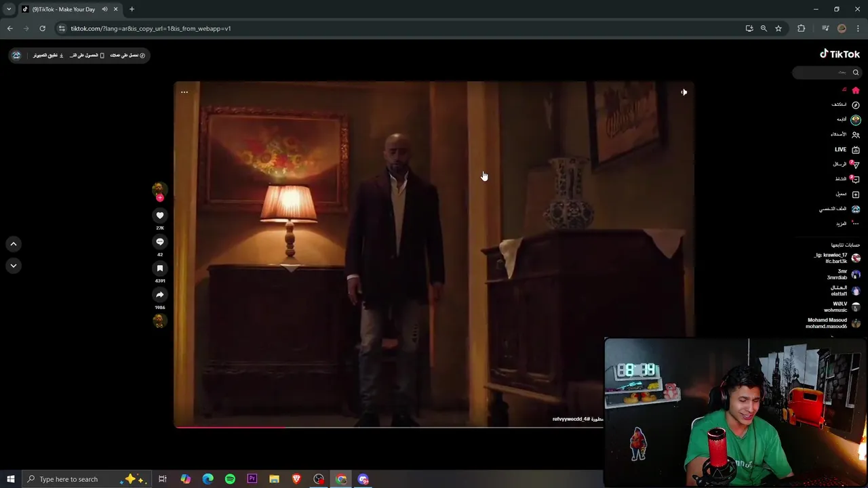Mute the TikTok tab via its speaker icon
This screenshot has height=488, width=868.
[104, 9]
